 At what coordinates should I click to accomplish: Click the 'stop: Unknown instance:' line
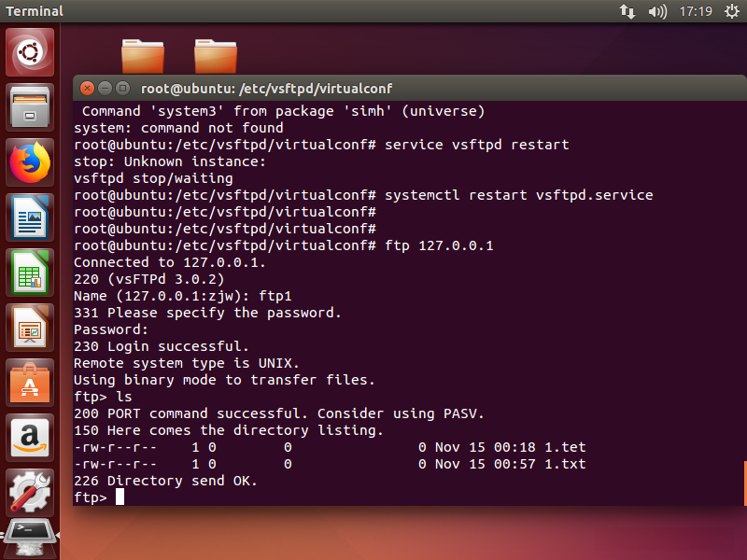[x=170, y=161]
